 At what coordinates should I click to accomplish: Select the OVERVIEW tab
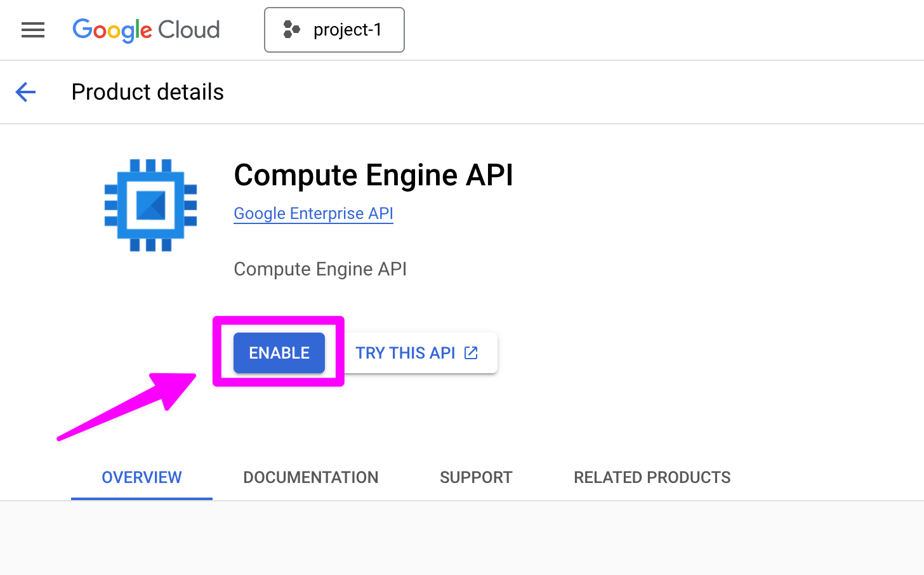coord(142,477)
